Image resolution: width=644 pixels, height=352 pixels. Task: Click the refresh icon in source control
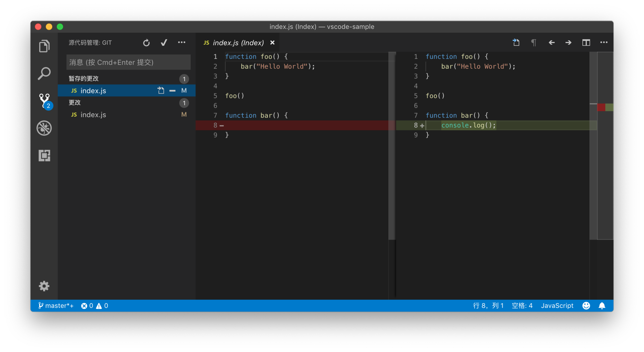point(146,43)
